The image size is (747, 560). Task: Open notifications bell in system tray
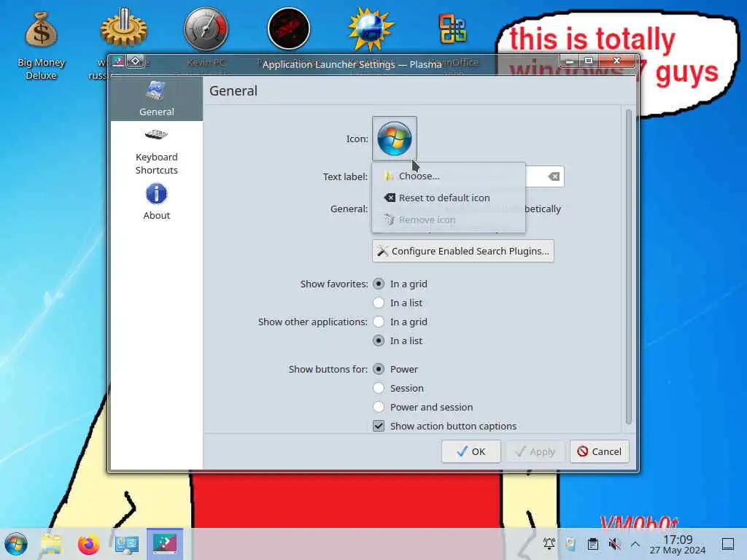(549, 544)
